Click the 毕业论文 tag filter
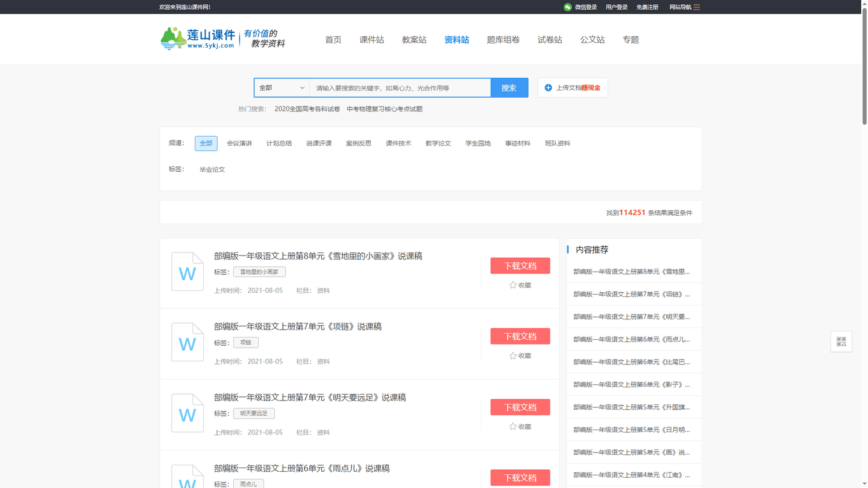This screenshot has height=488, width=868. [212, 170]
